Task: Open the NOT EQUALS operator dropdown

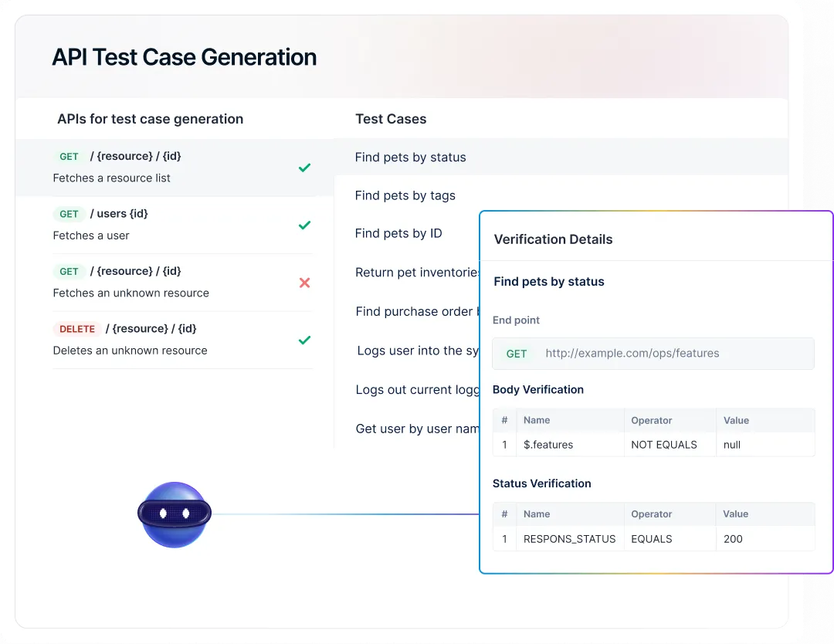Action: (663, 445)
